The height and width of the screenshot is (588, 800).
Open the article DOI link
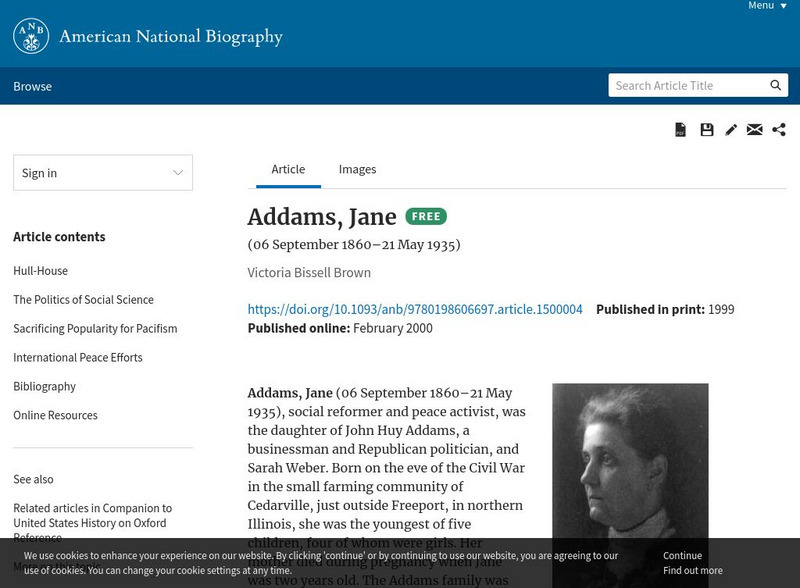coord(415,310)
